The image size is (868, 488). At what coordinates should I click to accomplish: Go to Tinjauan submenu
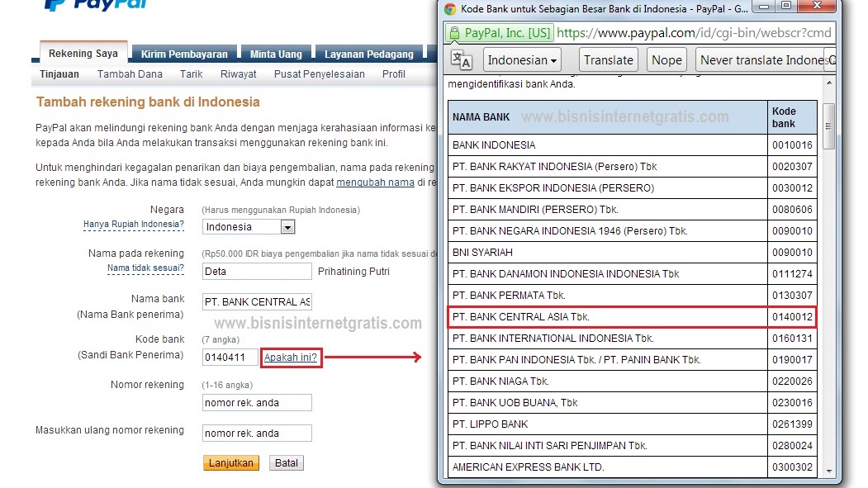(x=59, y=74)
